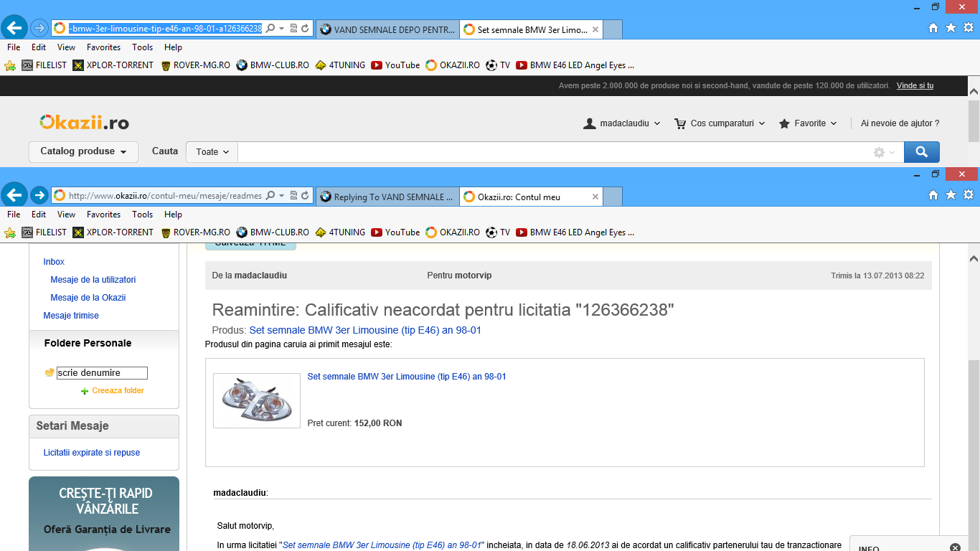The width and height of the screenshot is (980, 551).
Task: Go back in the Contul meu window
Action: tap(15, 195)
